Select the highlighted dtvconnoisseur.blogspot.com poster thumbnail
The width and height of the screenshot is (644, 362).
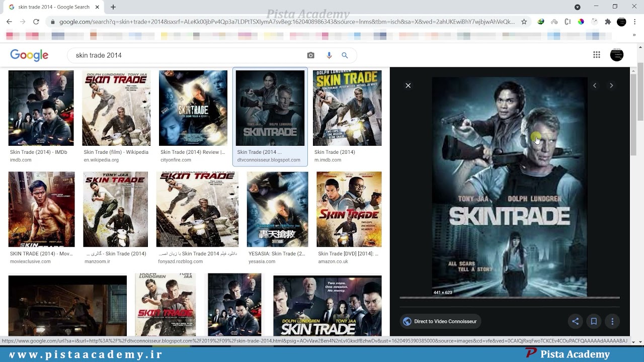point(270,108)
